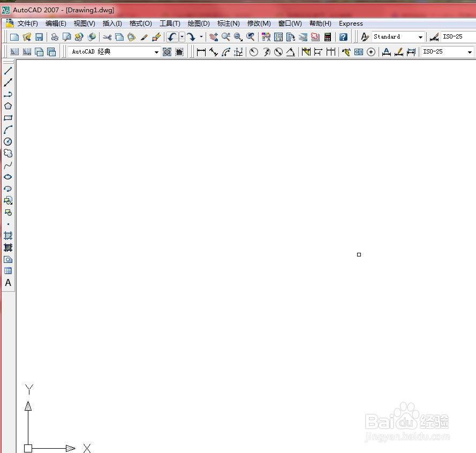Viewport: 476px width, 453px height.
Task: Click the Save icon
Action: [x=39, y=37]
